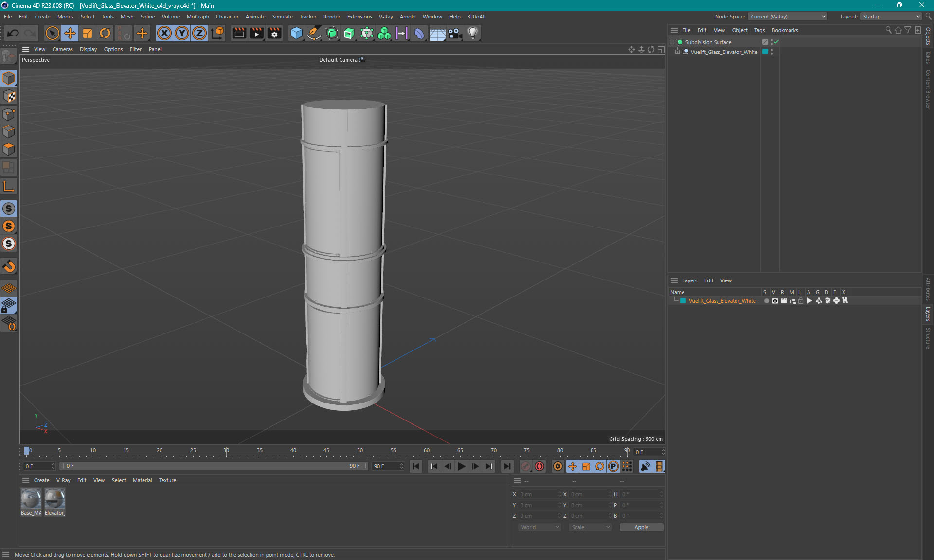The height and width of the screenshot is (560, 934).
Task: Open the viewport Cameras menu
Action: coord(62,49)
